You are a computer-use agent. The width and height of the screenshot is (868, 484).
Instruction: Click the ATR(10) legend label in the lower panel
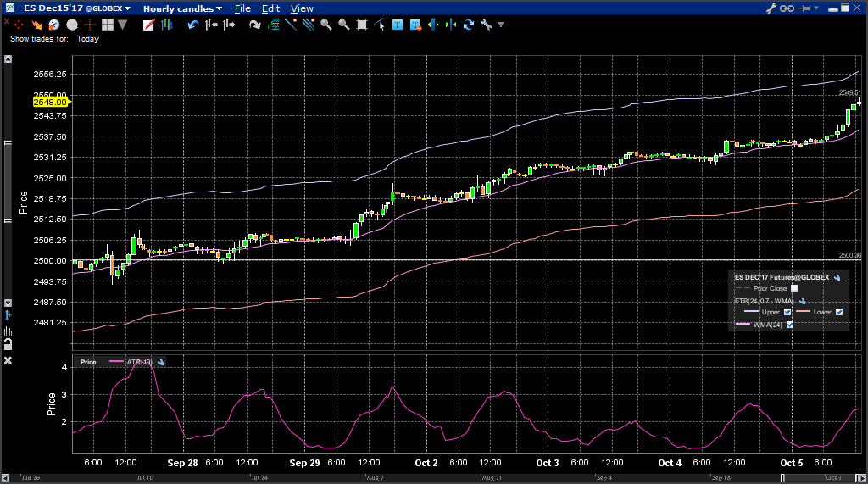[139, 362]
